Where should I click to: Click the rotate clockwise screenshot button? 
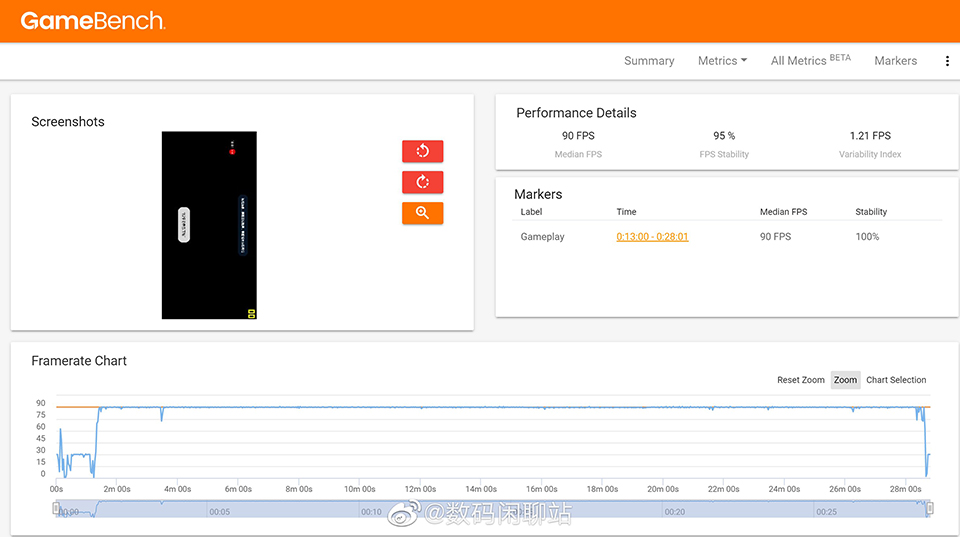pos(422,182)
